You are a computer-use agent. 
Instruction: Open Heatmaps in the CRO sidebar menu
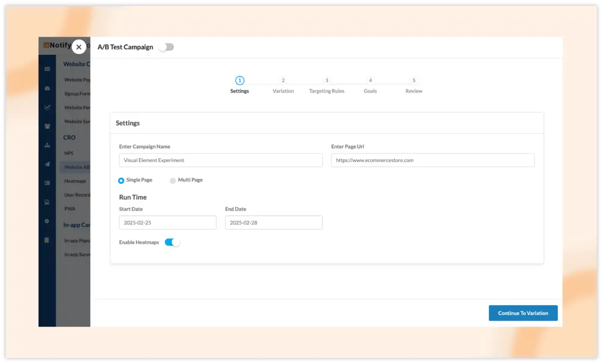click(75, 181)
